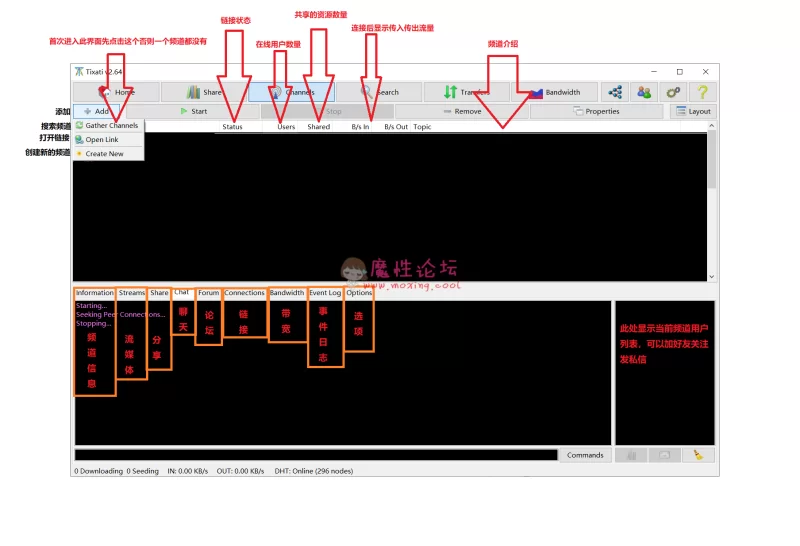Open the Search section

(x=379, y=92)
